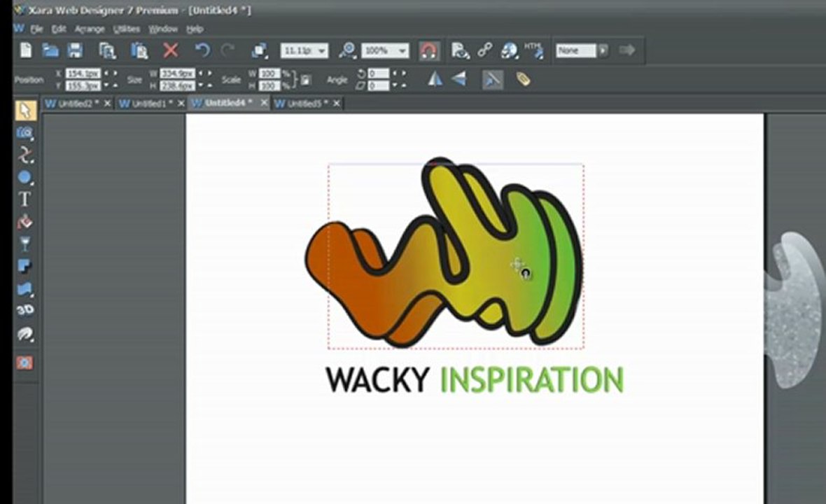Copy selection using the Copy icon

pyautogui.click(x=108, y=50)
